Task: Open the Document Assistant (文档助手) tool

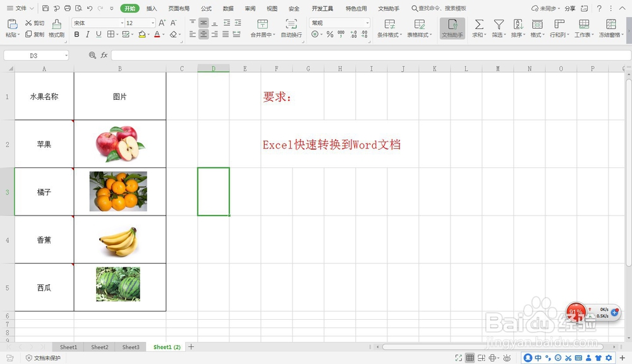Action: [452, 28]
